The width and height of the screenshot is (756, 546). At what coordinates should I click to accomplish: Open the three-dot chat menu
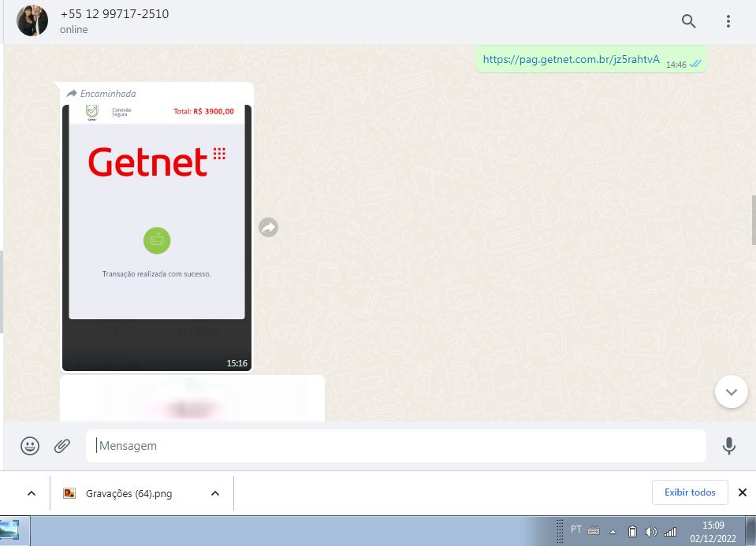click(728, 21)
